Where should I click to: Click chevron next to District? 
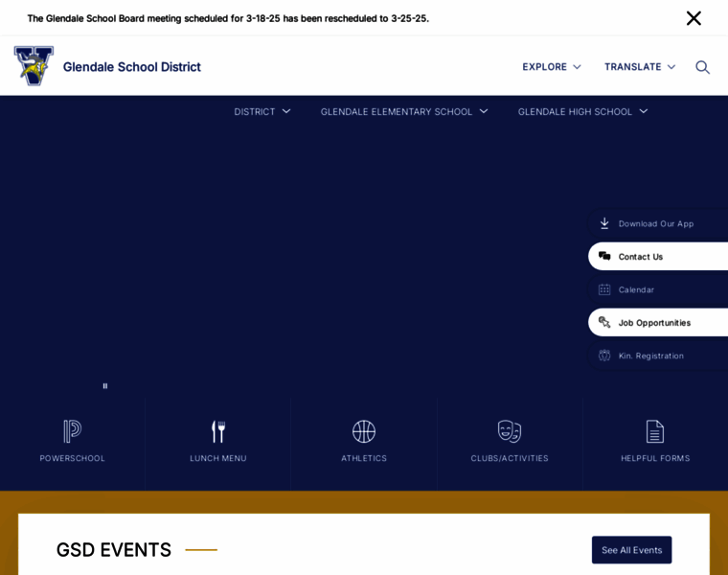(x=286, y=111)
